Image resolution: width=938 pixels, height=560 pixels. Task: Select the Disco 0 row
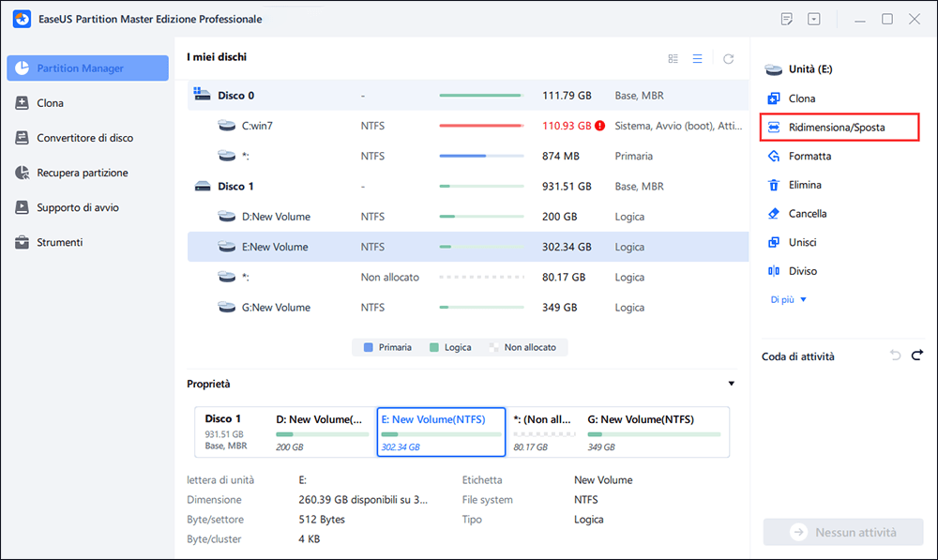(x=468, y=95)
